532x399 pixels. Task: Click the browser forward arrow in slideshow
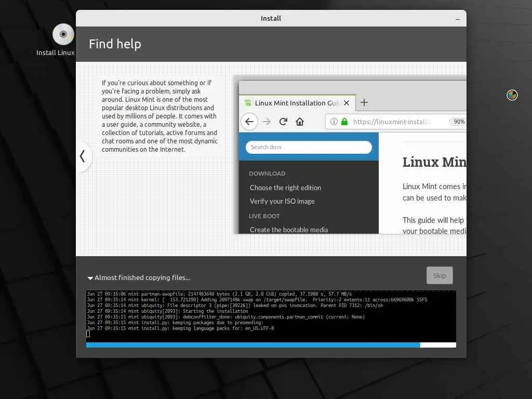click(267, 122)
